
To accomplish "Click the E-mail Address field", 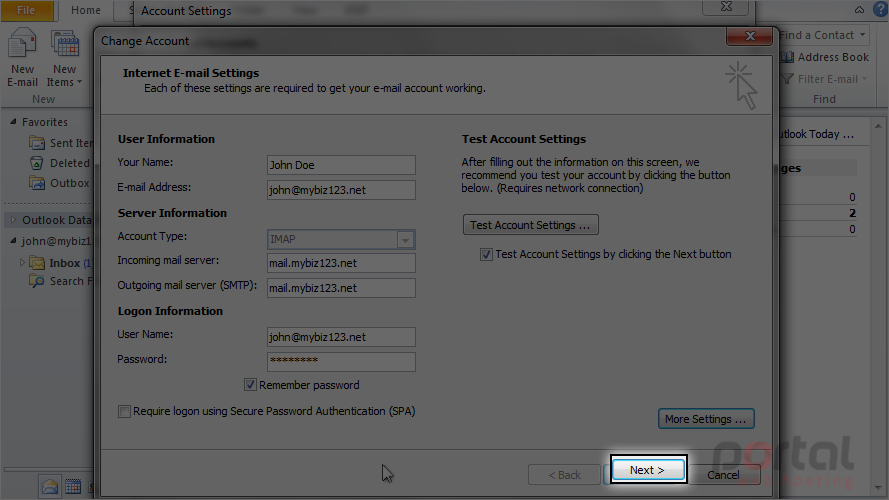I will 341,190.
